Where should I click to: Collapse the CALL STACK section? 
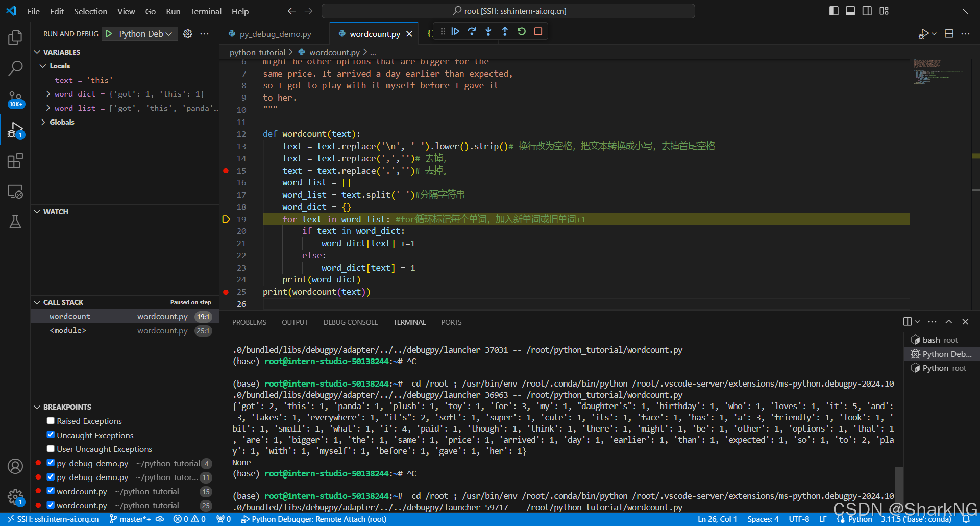tap(37, 302)
